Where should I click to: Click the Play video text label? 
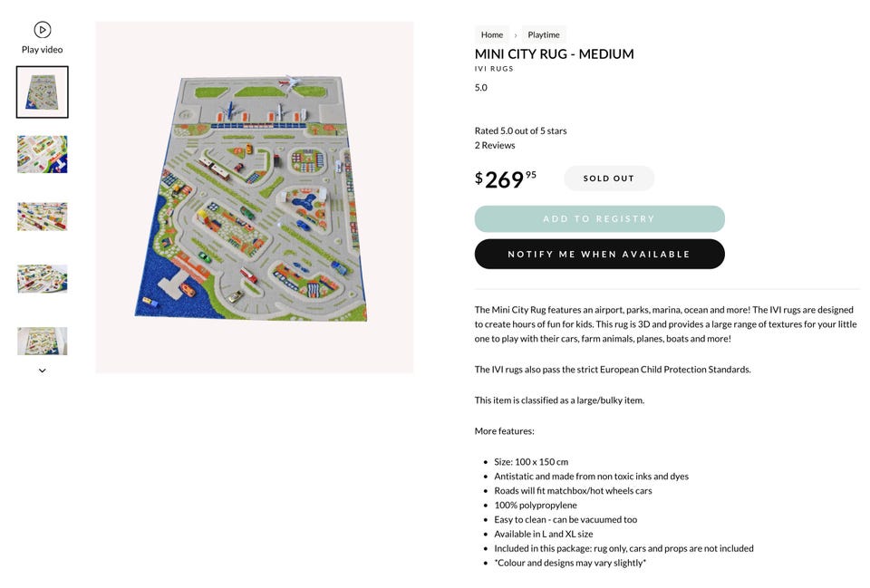pos(43,49)
